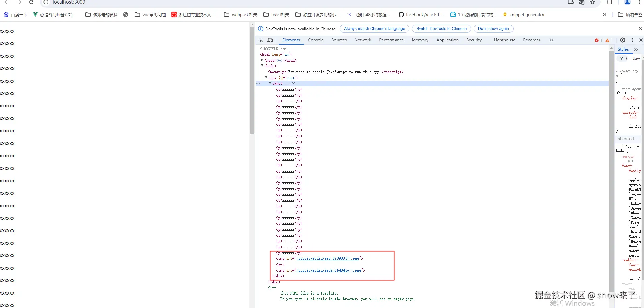Image resolution: width=644 pixels, height=308 pixels.
Task: Open the index.css source link in Styles
Action: click(630, 147)
